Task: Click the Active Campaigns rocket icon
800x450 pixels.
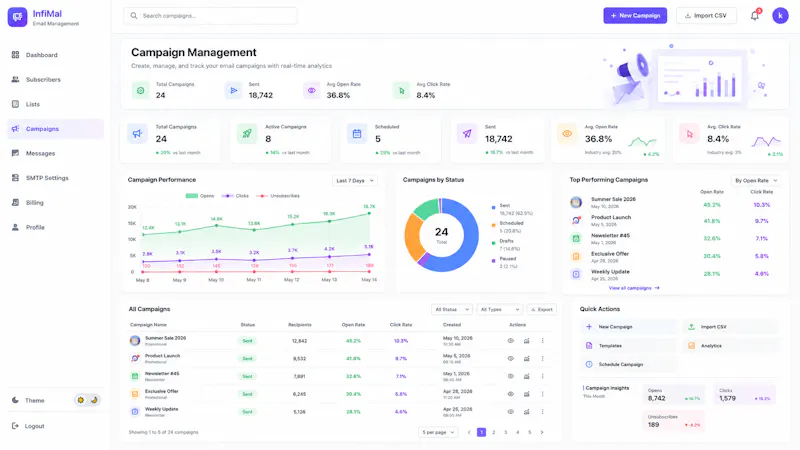Action: 247,134
